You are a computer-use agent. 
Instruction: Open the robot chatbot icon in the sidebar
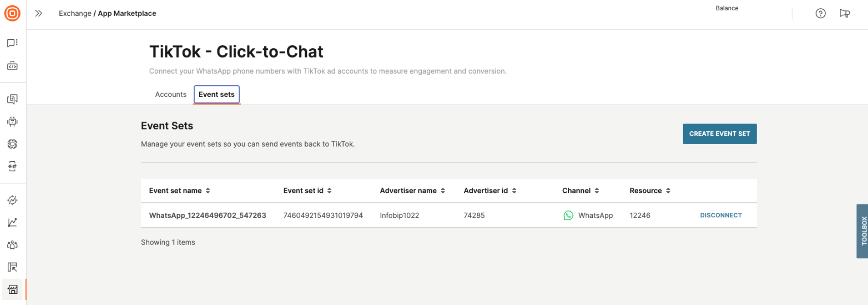(12, 122)
